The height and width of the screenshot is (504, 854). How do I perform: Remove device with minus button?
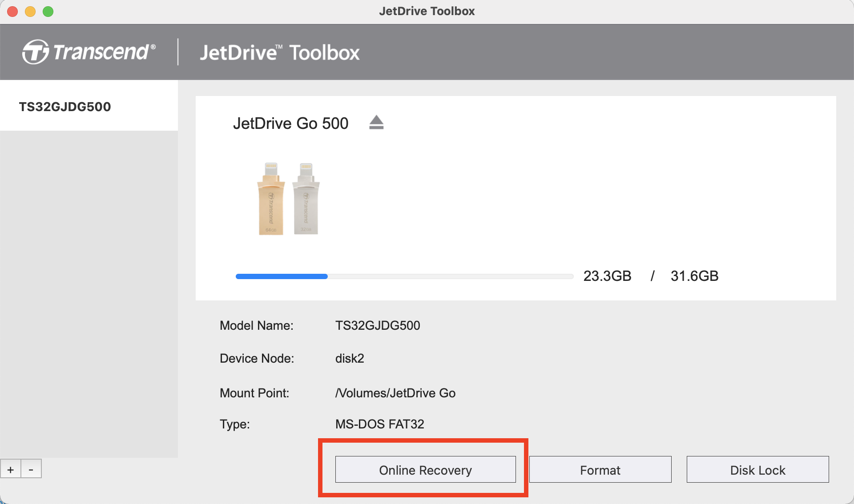tap(31, 469)
